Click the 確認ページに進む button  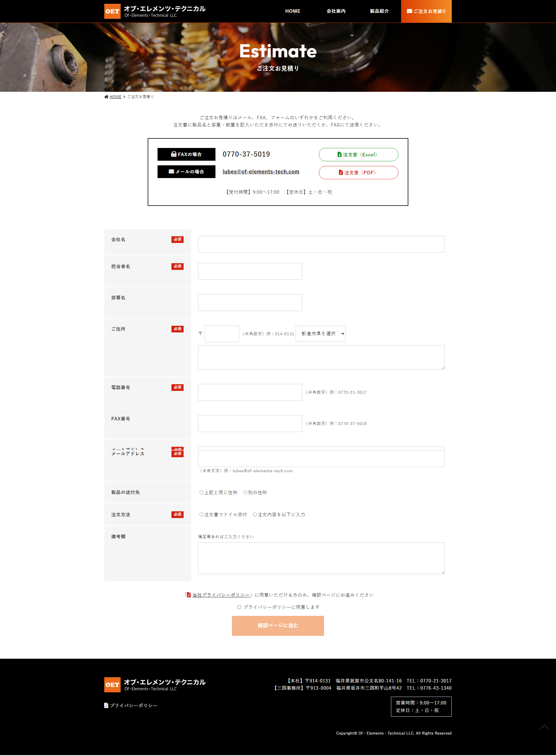(x=278, y=625)
